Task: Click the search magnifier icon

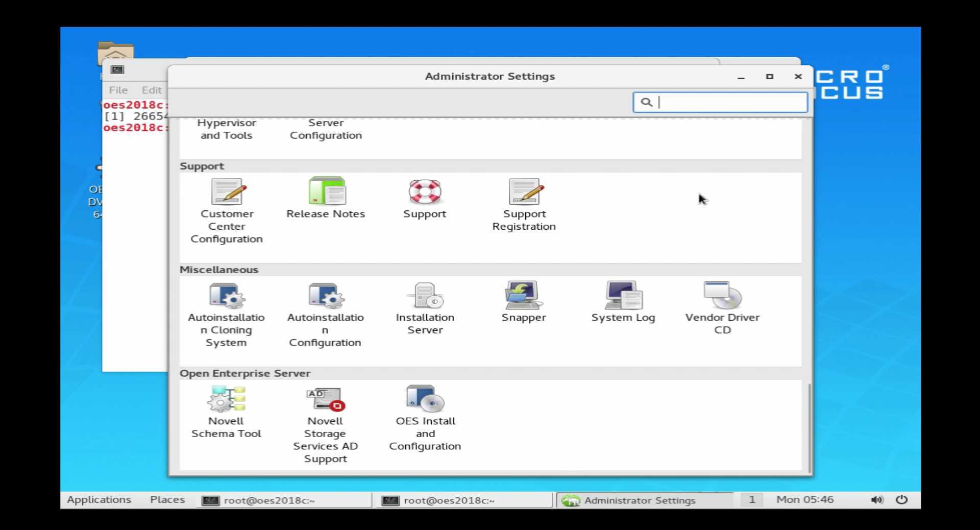Action: [x=646, y=102]
